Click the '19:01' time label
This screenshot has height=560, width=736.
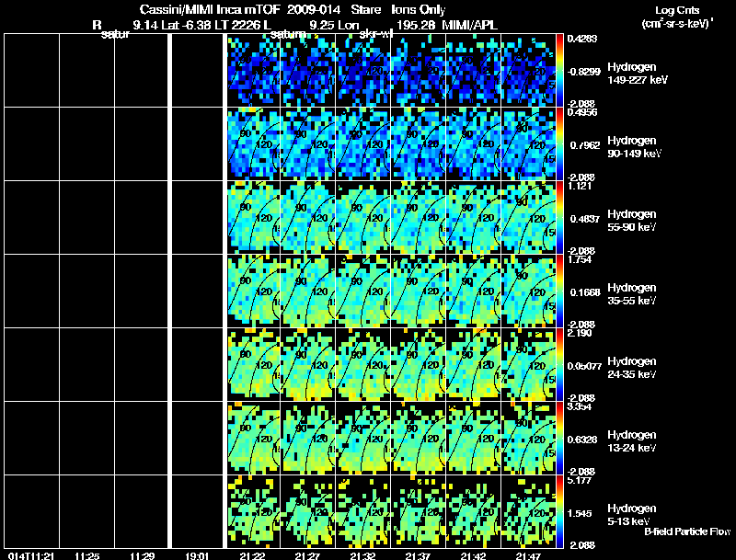[197, 555]
